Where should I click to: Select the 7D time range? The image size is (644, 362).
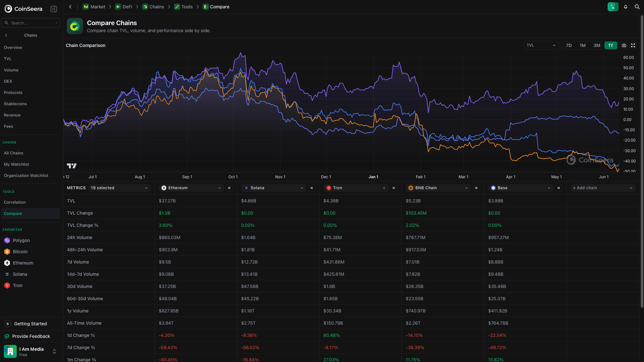(x=569, y=45)
